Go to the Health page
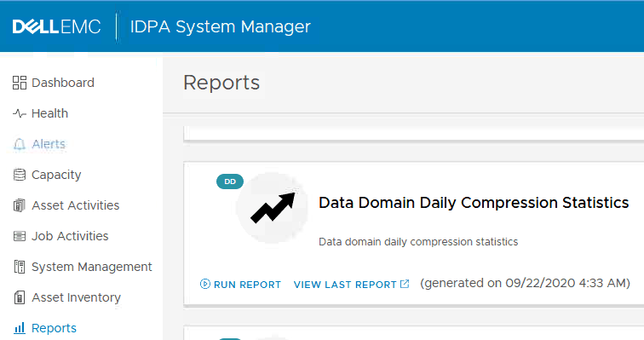Viewport: 644px width, 340px height. coord(49,113)
